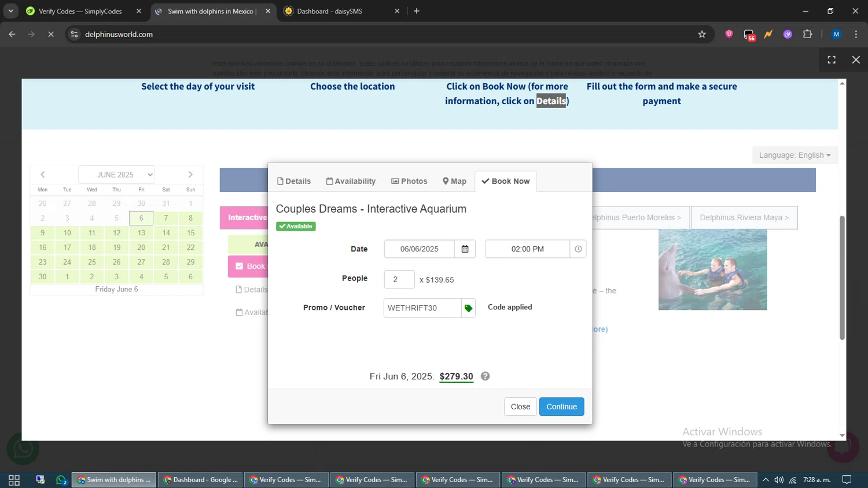Open the date calendar picker icon
The height and width of the screenshot is (488, 868).
pos(465,249)
